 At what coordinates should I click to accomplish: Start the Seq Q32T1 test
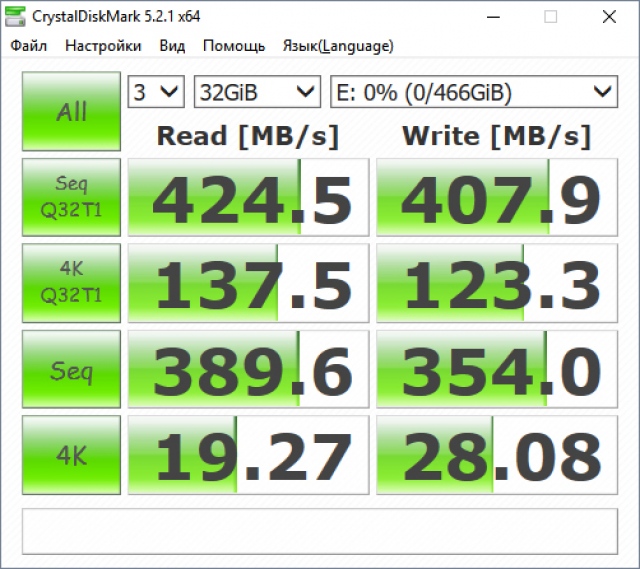(71, 197)
